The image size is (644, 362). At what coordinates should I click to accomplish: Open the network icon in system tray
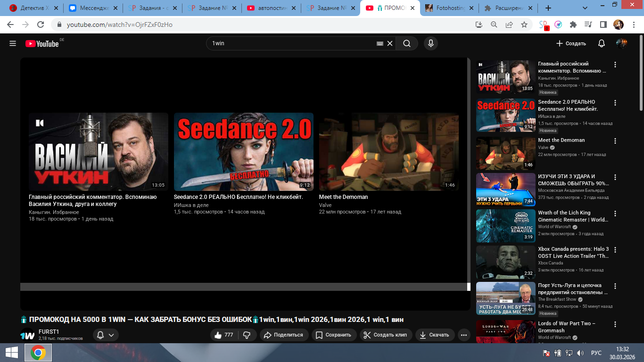point(569,353)
